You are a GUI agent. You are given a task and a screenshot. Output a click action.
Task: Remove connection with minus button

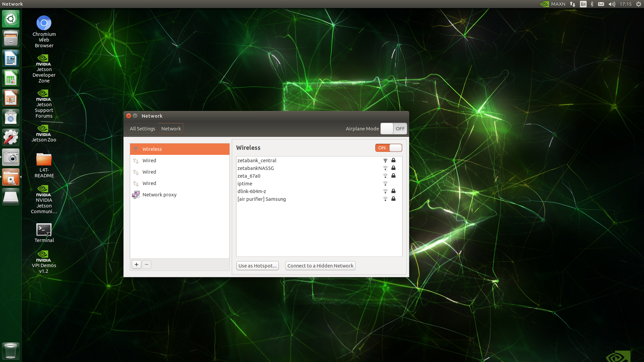pos(147,264)
